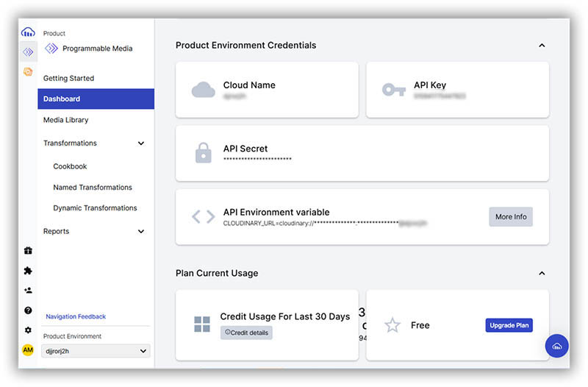Select the Programmable Media product rail icon
Screen dimensions: 588x387
pos(28,52)
